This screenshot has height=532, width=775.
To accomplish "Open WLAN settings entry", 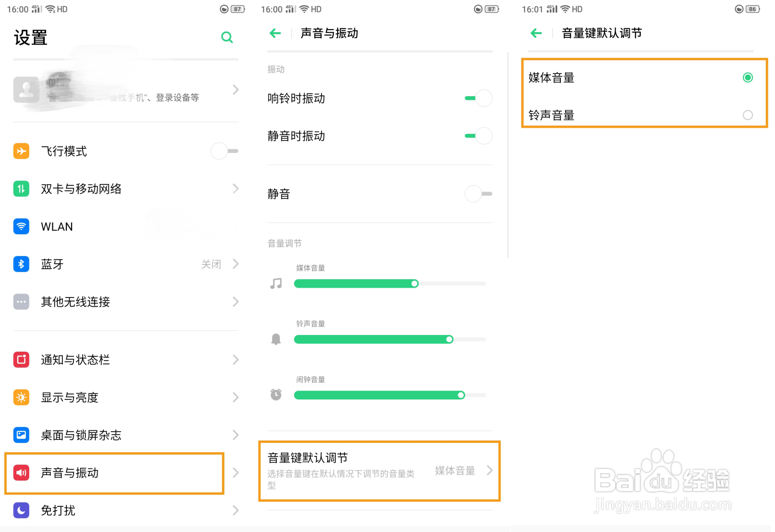I will [126, 226].
